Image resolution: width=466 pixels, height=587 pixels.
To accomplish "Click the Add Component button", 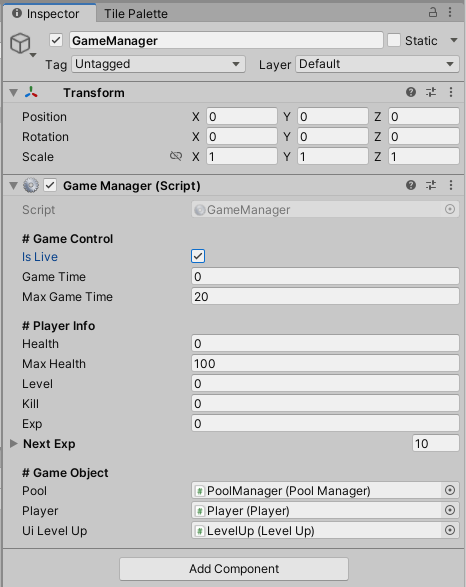I will tap(234, 569).
